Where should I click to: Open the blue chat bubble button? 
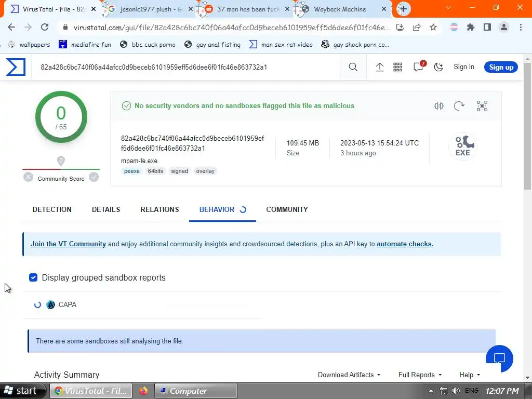coord(499,358)
